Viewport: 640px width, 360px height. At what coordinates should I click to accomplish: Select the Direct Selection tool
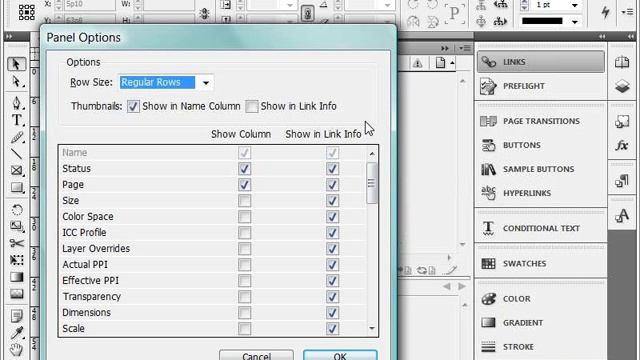16,82
